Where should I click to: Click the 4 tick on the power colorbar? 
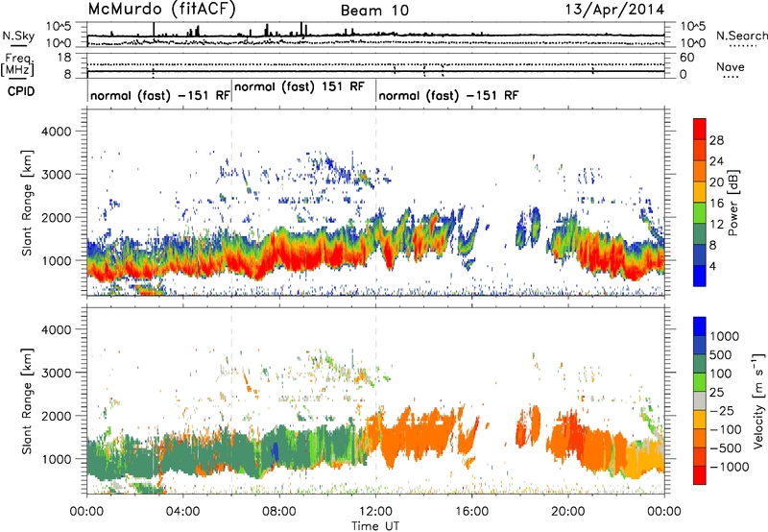(x=712, y=266)
